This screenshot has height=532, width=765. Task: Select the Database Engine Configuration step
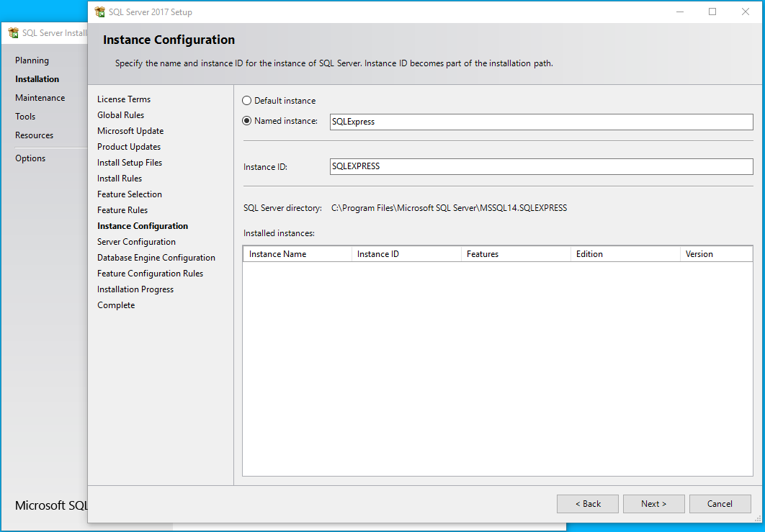(156, 258)
